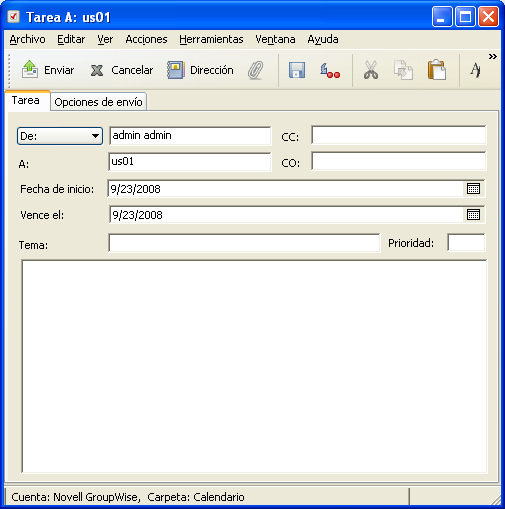Click the Tema subject field
The height and width of the screenshot is (509, 505).
point(244,243)
